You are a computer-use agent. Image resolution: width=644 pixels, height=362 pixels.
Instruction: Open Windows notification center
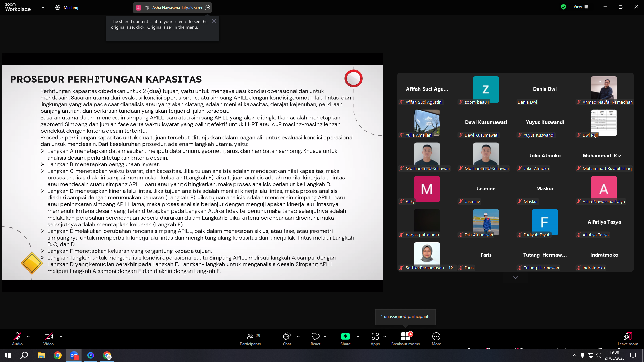(633, 355)
